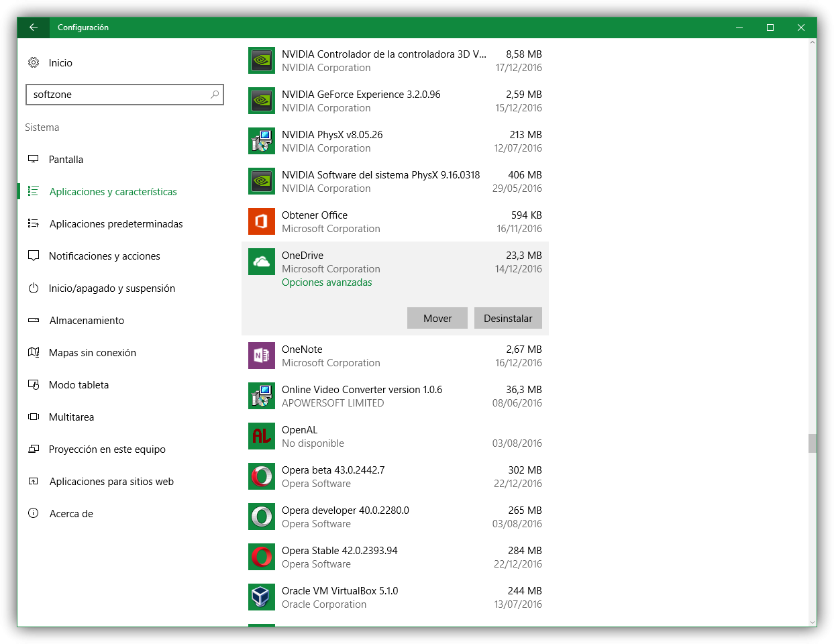
Task: Click the Multitarea icon
Action: pyautogui.click(x=34, y=417)
